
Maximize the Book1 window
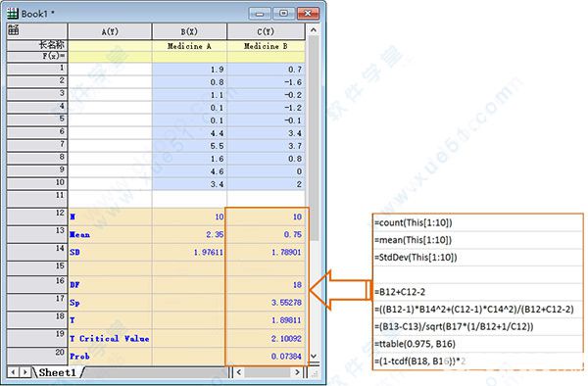click(284, 14)
